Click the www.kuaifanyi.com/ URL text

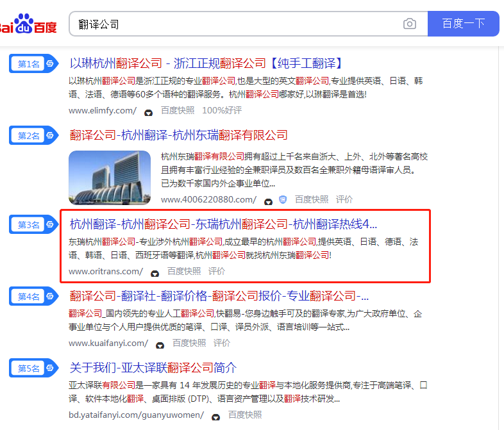(x=108, y=343)
